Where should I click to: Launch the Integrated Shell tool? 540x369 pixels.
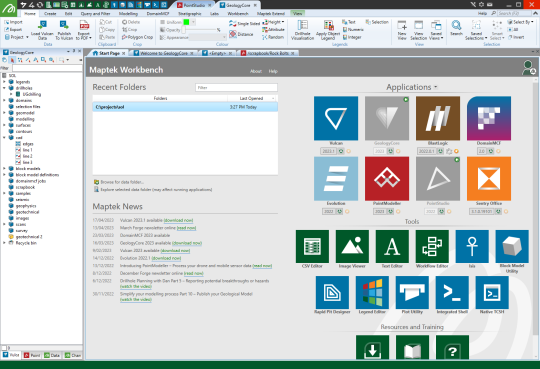tap(452, 292)
